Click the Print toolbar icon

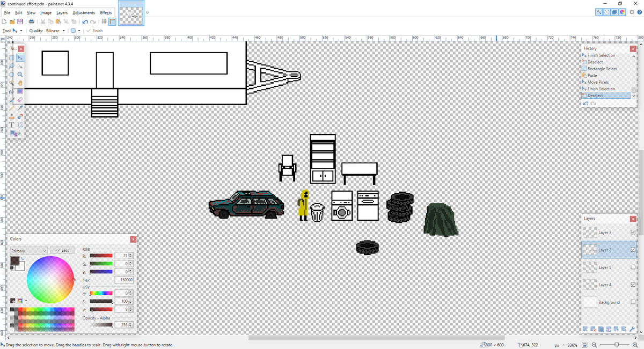coord(32,21)
